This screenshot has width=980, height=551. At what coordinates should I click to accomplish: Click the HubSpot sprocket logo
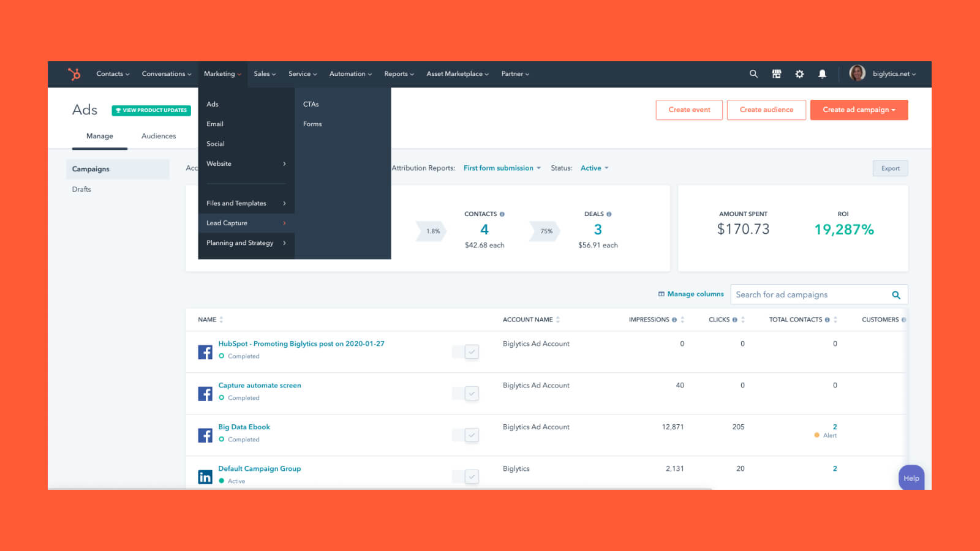pos(74,74)
